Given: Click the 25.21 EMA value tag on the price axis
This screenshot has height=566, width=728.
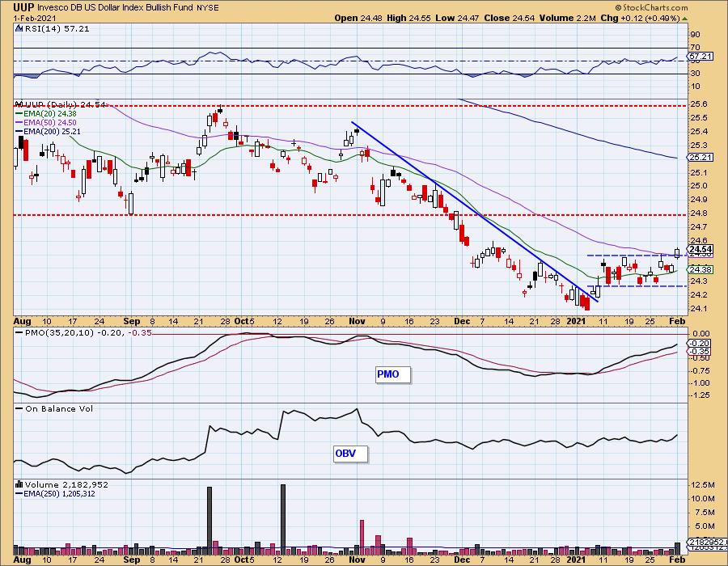Looking at the screenshot, I should [x=700, y=158].
